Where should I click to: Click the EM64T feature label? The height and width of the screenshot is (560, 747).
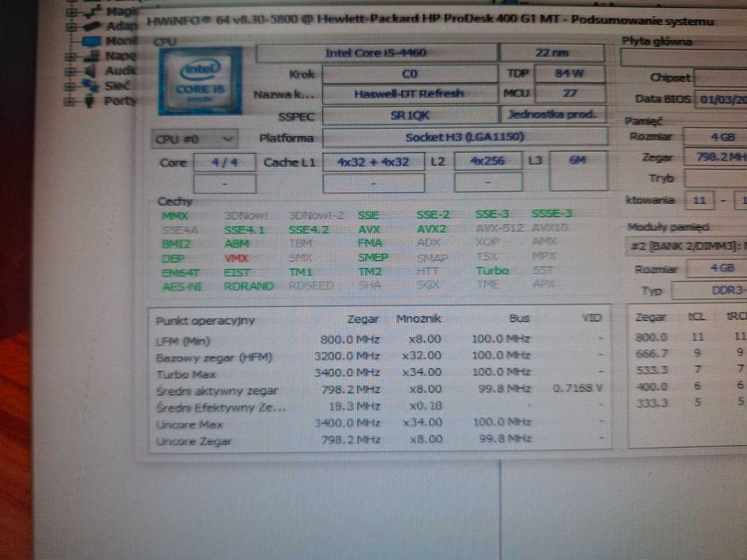[181, 274]
